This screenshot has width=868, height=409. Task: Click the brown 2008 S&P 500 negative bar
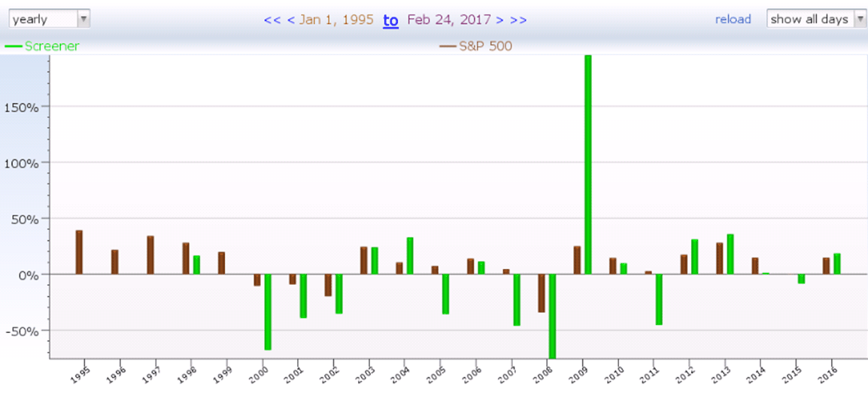point(542,293)
